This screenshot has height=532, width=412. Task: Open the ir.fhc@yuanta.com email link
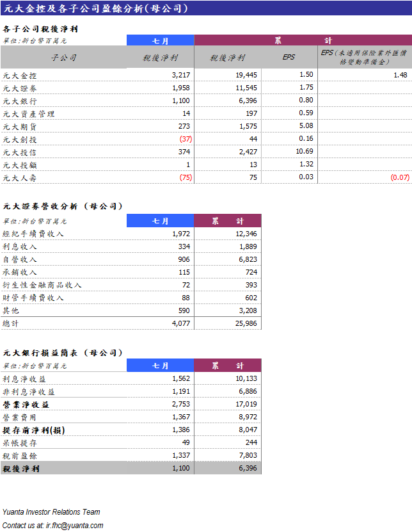tap(75, 526)
